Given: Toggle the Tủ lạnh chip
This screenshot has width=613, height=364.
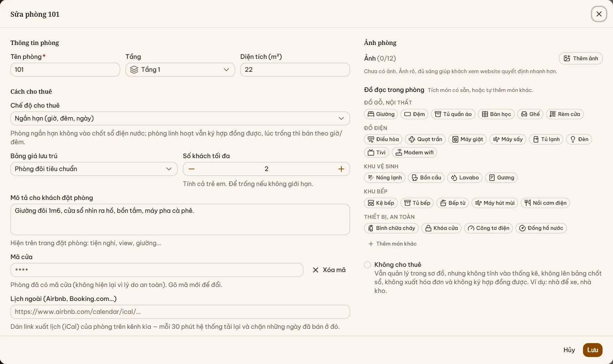Looking at the screenshot, I should (x=546, y=139).
